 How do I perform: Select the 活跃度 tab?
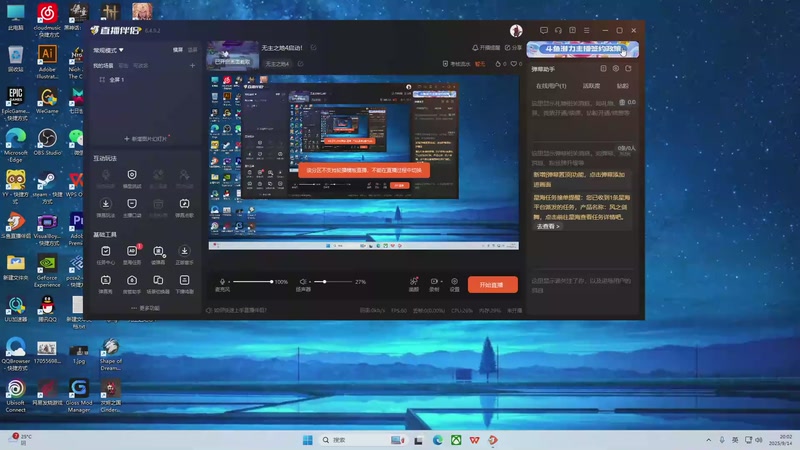[591, 86]
